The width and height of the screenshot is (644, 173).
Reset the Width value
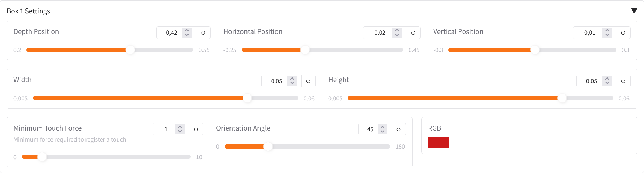308,81
